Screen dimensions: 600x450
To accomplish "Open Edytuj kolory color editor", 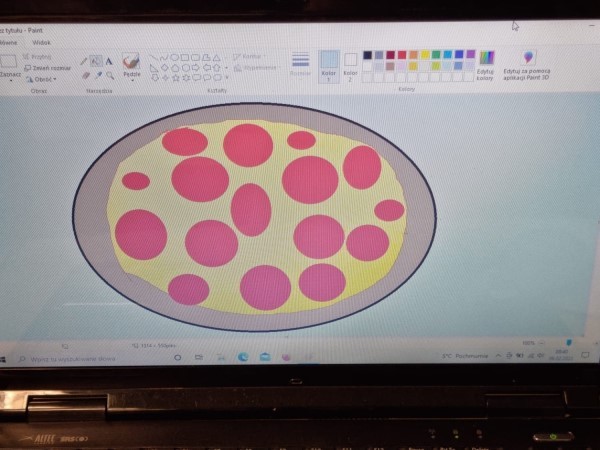I will pyautogui.click(x=485, y=65).
